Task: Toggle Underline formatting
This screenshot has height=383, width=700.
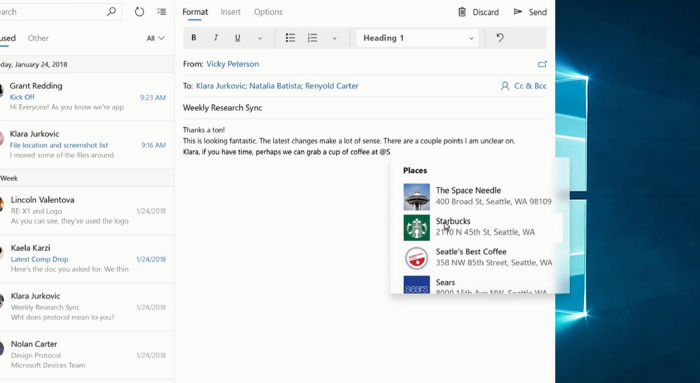Action: (x=238, y=38)
